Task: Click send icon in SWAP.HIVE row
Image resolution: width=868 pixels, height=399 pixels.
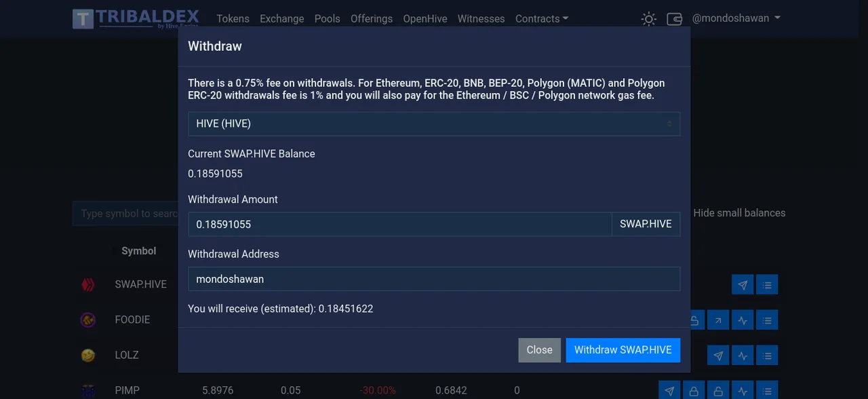Action: (743, 285)
